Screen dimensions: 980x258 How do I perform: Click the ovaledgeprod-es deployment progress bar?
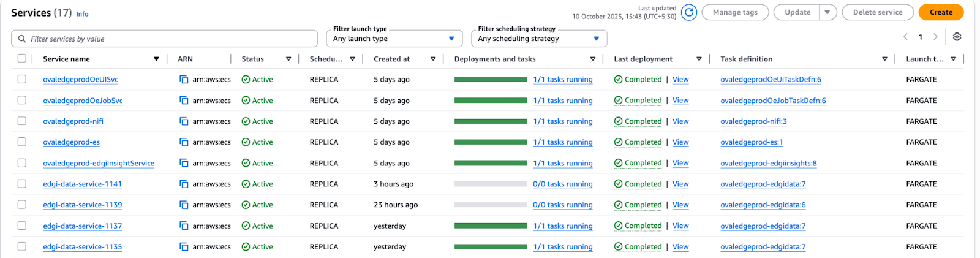[490, 142]
